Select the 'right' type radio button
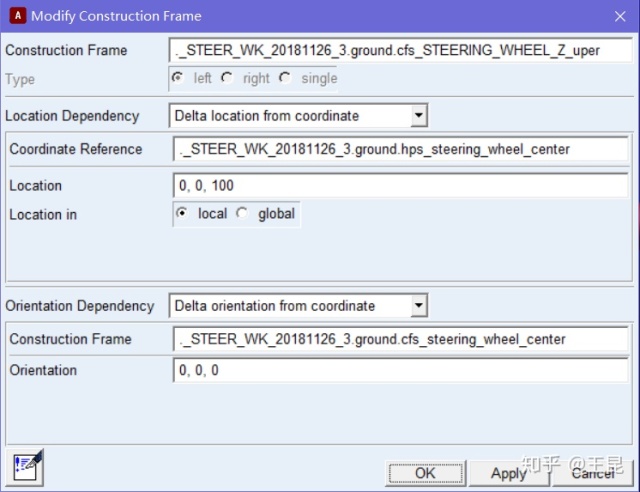This screenshot has height=492, width=640. coord(227,78)
